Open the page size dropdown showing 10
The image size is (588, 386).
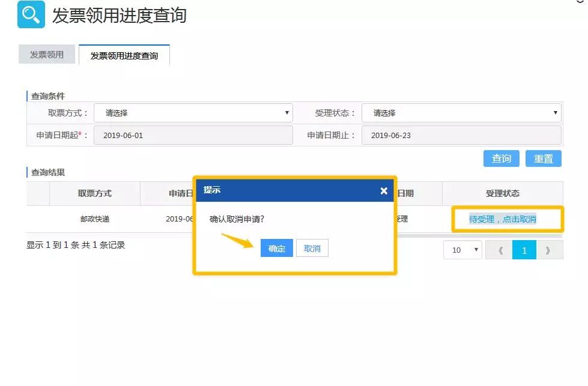(x=462, y=250)
